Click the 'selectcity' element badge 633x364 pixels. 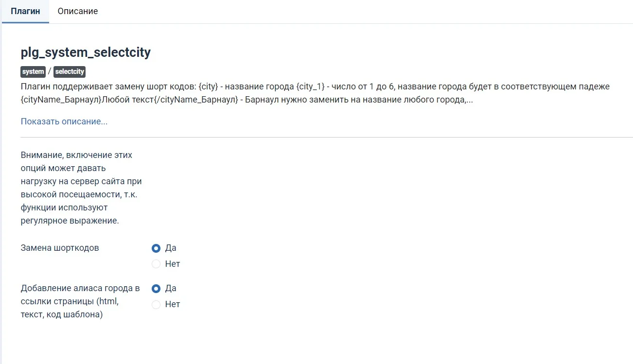tap(70, 72)
